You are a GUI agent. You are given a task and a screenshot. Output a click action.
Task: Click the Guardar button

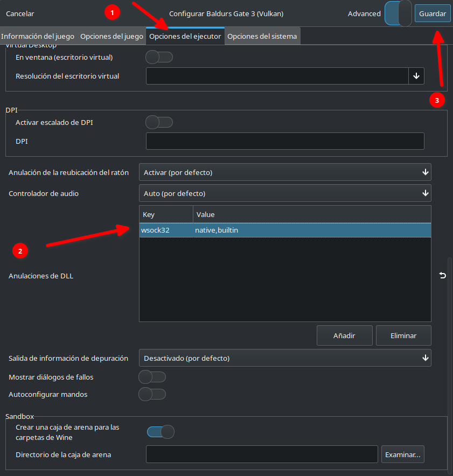pyautogui.click(x=433, y=13)
